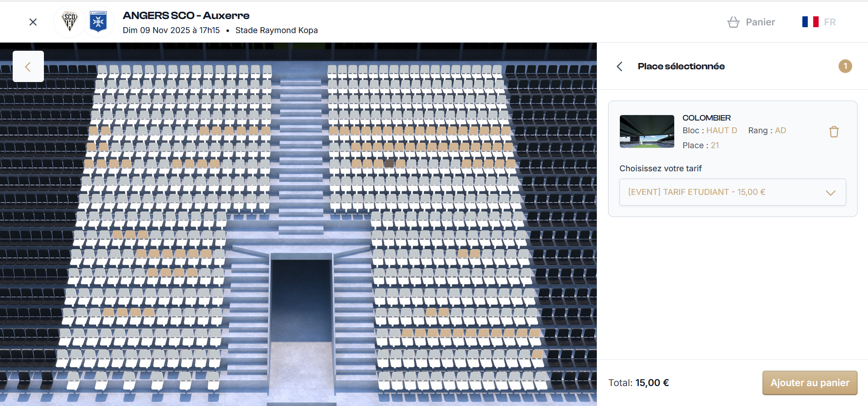
Task: Open the FR language selector
Action: pyautogui.click(x=830, y=22)
